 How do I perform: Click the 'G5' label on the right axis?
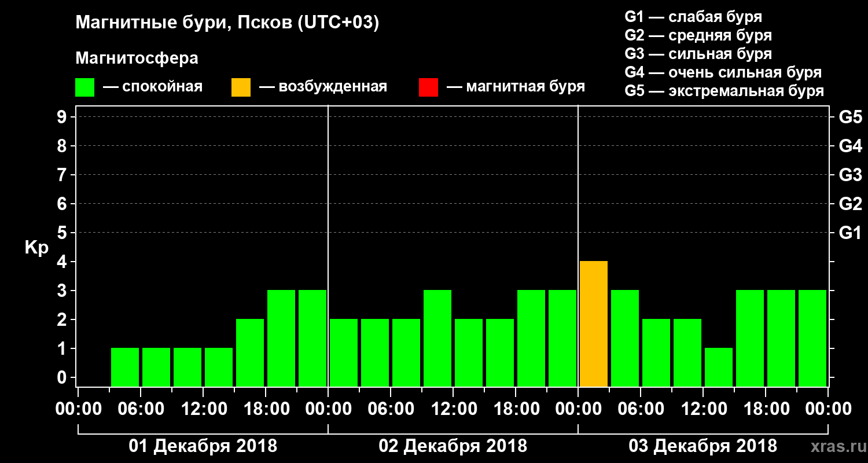[850, 117]
